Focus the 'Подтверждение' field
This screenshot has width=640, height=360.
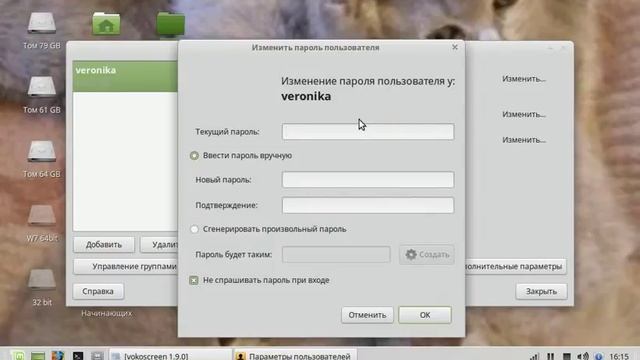pos(368,205)
